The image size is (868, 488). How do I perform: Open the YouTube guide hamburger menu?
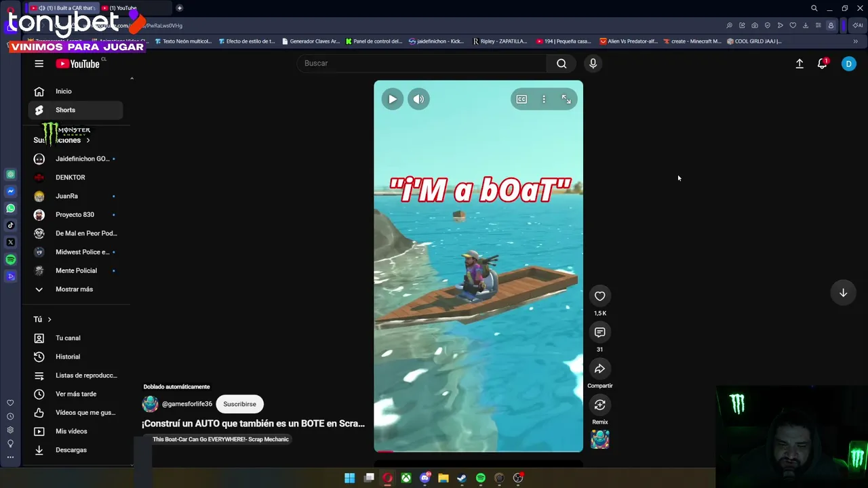(39, 64)
